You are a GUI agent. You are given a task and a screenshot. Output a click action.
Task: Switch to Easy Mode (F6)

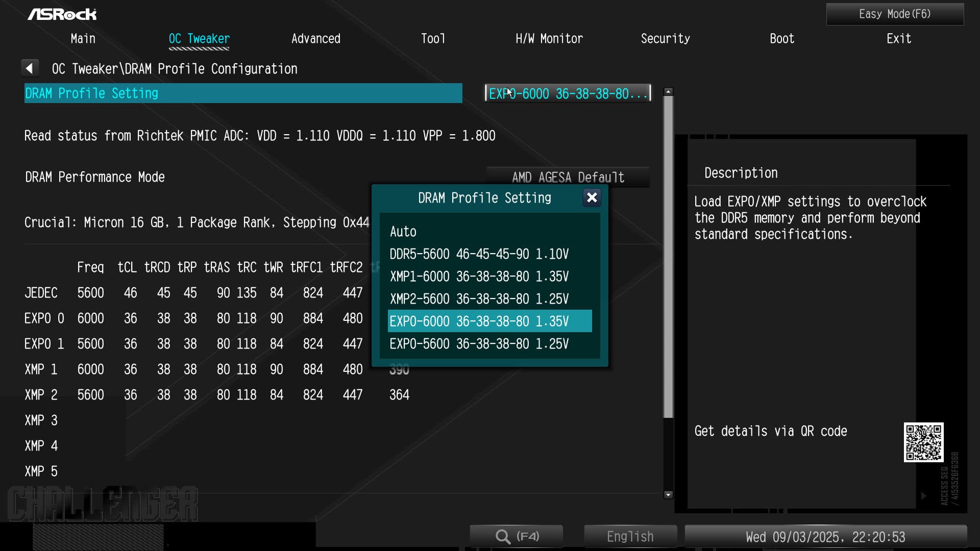[895, 14]
